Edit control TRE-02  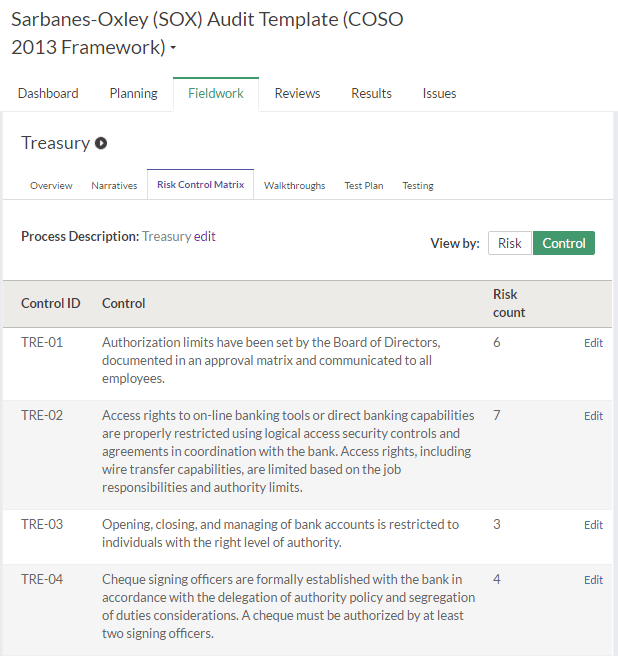click(x=593, y=416)
